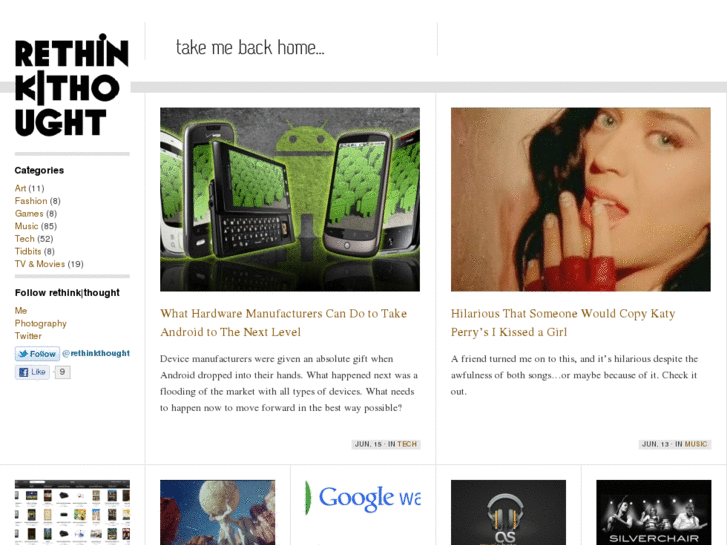
Task: Click the Twitter Follow button
Action: coord(37,354)
